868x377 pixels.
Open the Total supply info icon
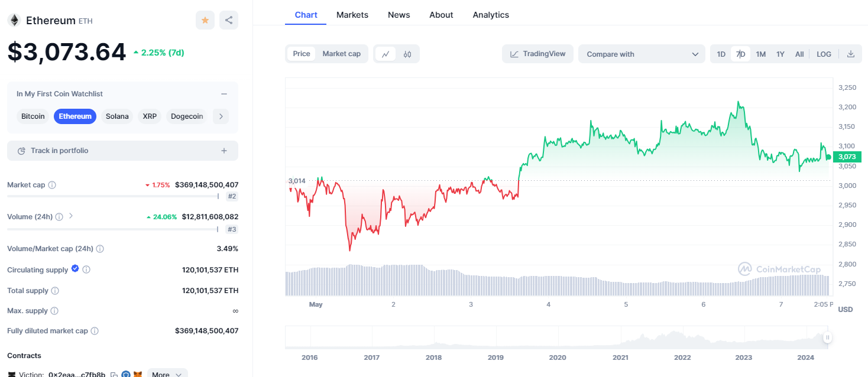pyautogui.click(x=55, y=291)
